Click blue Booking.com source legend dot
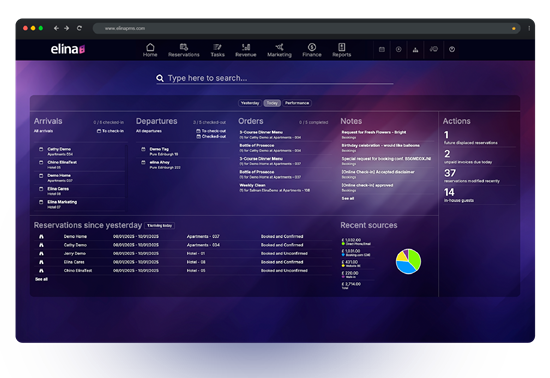The width and height of the screenshot is (550, 378). (x=343, y=255)
